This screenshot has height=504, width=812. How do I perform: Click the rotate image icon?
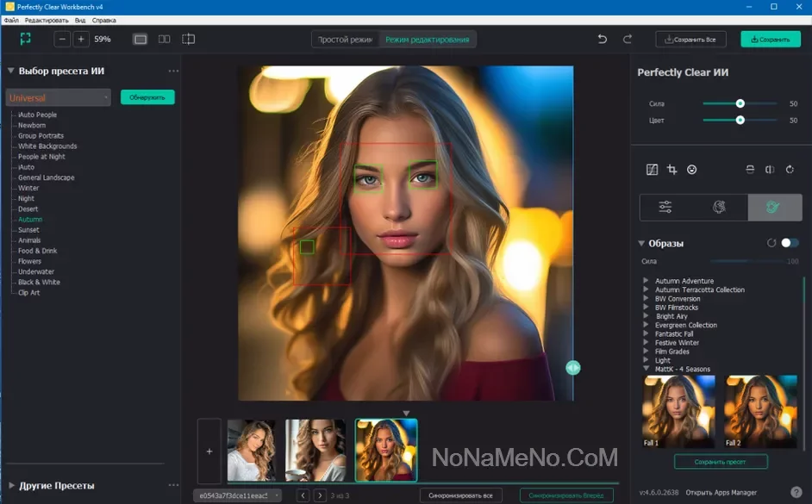click(790, 170)
